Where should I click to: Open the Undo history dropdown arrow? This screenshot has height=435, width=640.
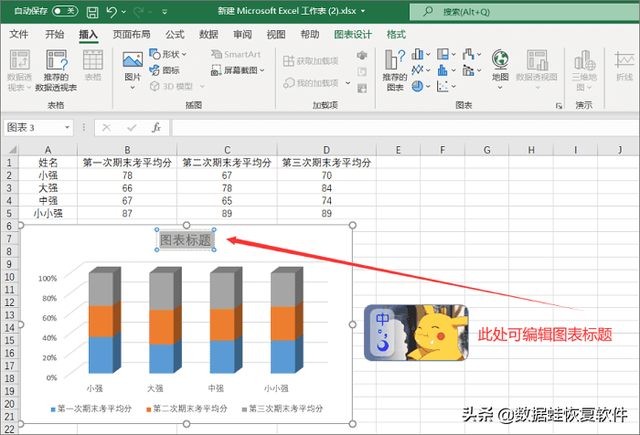tap(124, 12)
